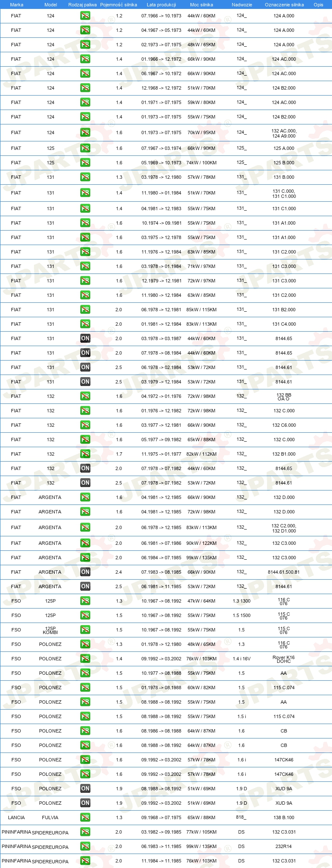Select engine code 131 B2.000
The image size is (332, 868).
[x=284, y=310]
